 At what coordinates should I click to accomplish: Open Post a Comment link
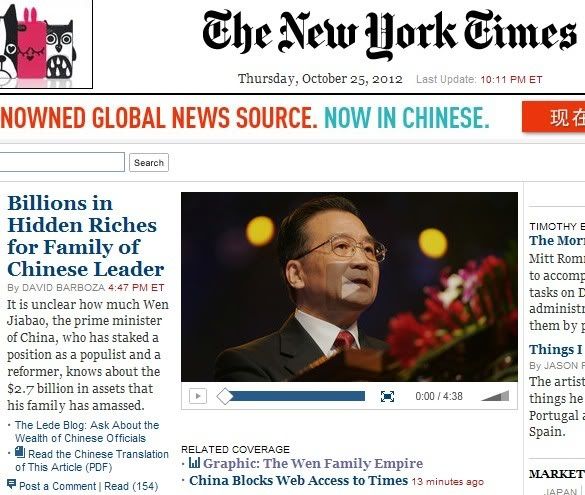point(57,486)
